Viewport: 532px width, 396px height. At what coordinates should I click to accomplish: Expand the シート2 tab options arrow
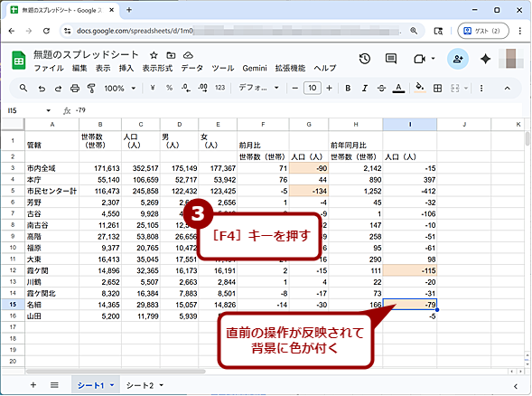(162, 385)
